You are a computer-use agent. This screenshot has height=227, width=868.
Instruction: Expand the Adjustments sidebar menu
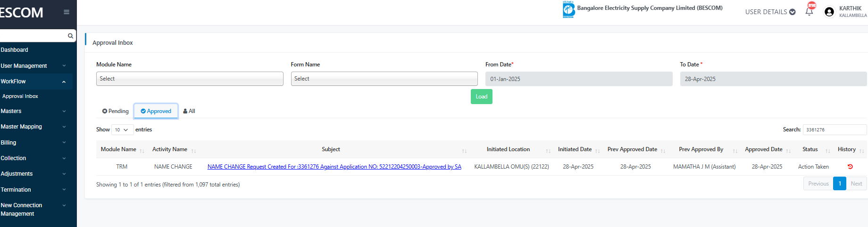pyautogui.click(x=36, y=174)
